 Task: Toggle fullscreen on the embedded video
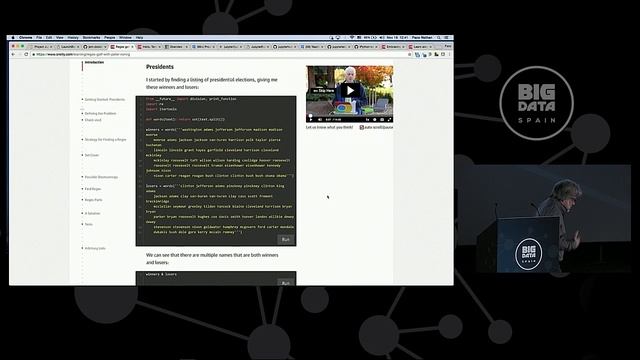pos(389,120)
